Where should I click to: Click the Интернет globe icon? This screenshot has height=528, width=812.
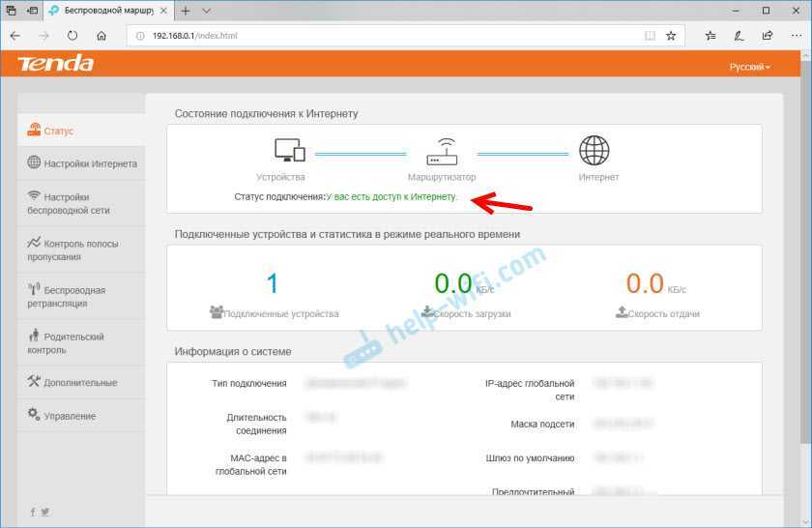594,151
